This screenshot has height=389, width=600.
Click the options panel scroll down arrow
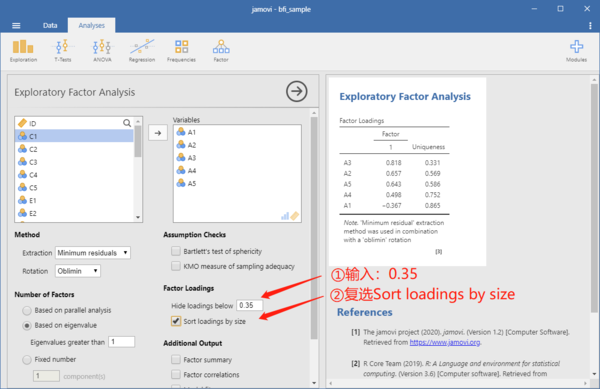coord(314,383)
